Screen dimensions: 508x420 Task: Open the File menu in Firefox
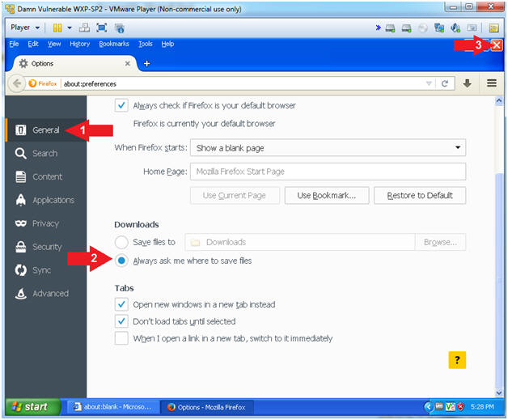point(14,44)
